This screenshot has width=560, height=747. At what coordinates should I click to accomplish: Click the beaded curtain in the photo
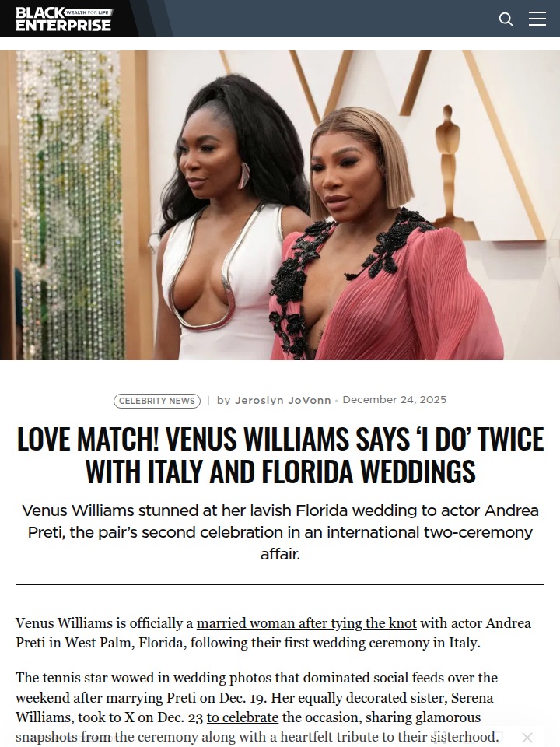click(69, 205)
